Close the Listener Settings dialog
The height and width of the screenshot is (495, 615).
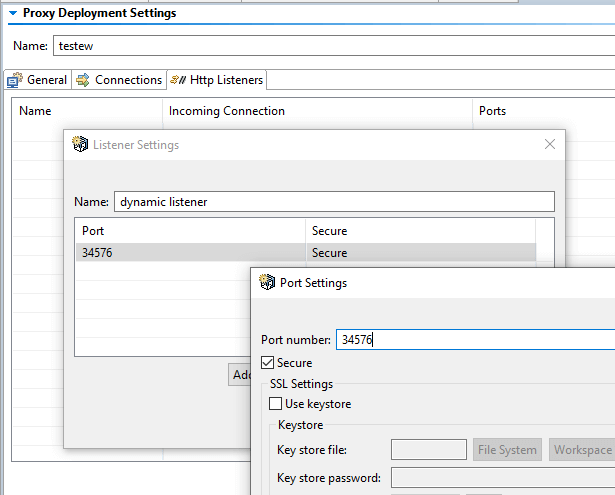(x=550, y=144)
